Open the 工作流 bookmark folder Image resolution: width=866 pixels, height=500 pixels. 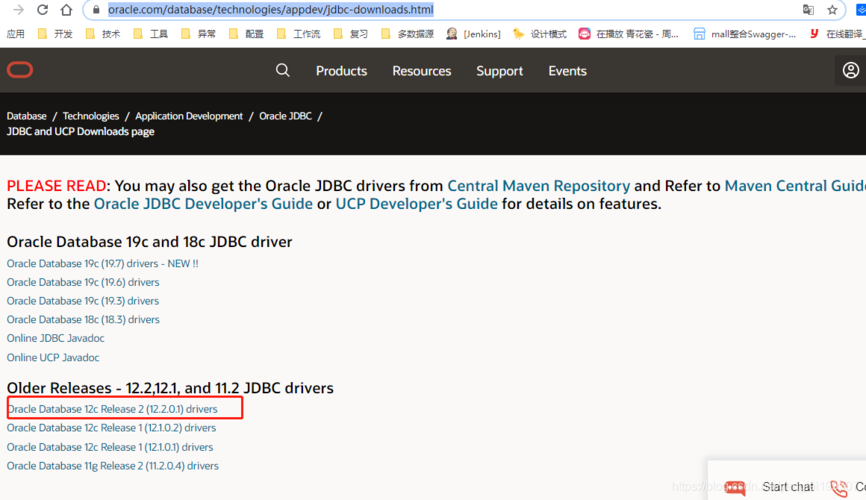pos(298,34)
